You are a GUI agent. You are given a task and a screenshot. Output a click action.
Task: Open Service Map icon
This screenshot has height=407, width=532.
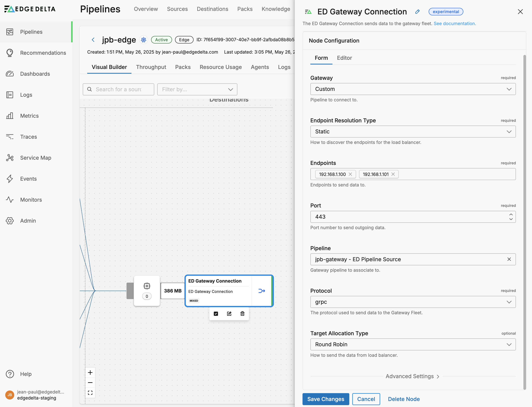pyautogui.click(x=10, y=158)
